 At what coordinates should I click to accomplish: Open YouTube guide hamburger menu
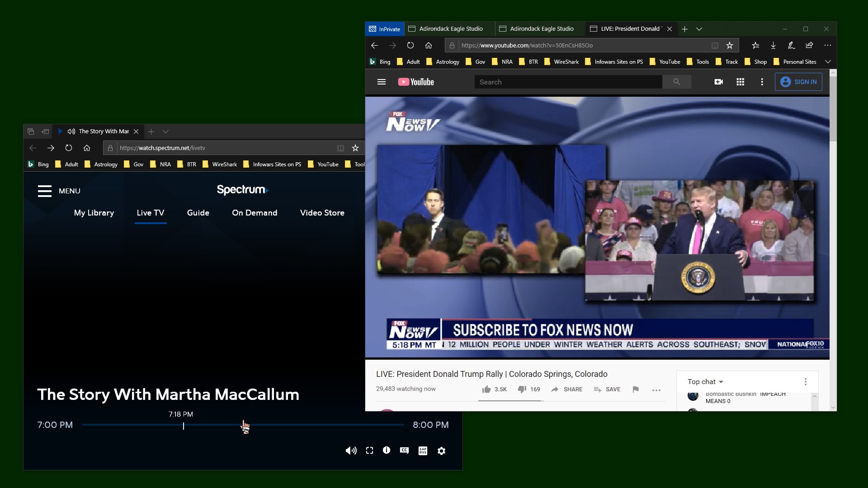(x=382, y=82)
